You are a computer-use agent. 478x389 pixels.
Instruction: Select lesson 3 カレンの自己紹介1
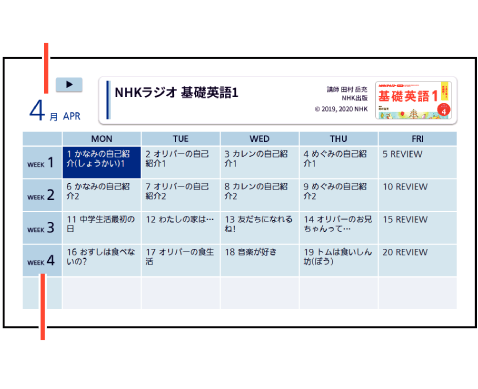[260, 162]
